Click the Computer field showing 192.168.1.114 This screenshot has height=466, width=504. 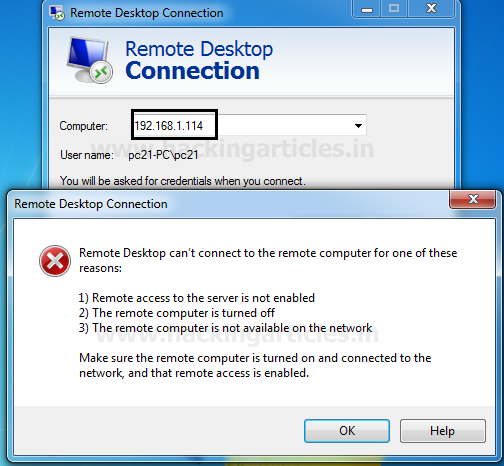249,125
